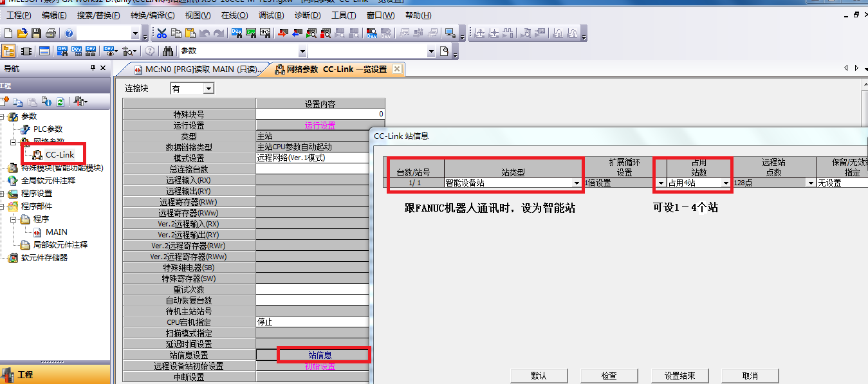Pin the navigation panel with pushpin

pyautogui.click(x=93, y=68)
